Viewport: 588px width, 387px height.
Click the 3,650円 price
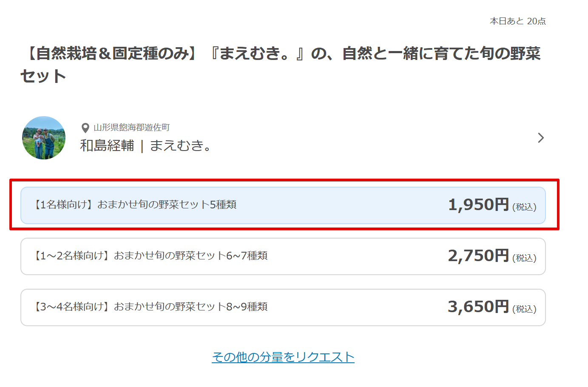[478, 307]
